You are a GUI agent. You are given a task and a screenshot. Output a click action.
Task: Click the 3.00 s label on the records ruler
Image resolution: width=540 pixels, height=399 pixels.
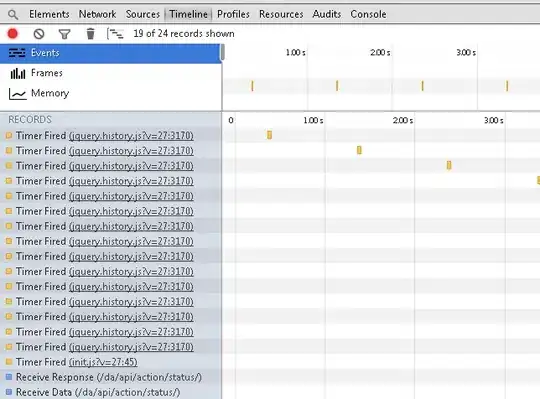pos(494,120)
